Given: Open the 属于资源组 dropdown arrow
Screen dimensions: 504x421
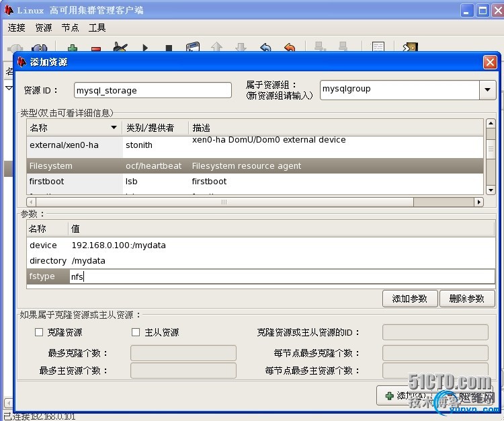Looking at the screenshot, I should 488,89.
